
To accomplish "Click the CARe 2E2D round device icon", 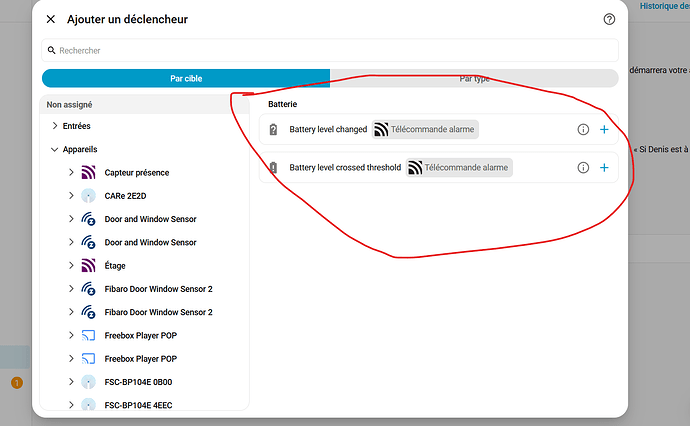I will tap(88, 195).
